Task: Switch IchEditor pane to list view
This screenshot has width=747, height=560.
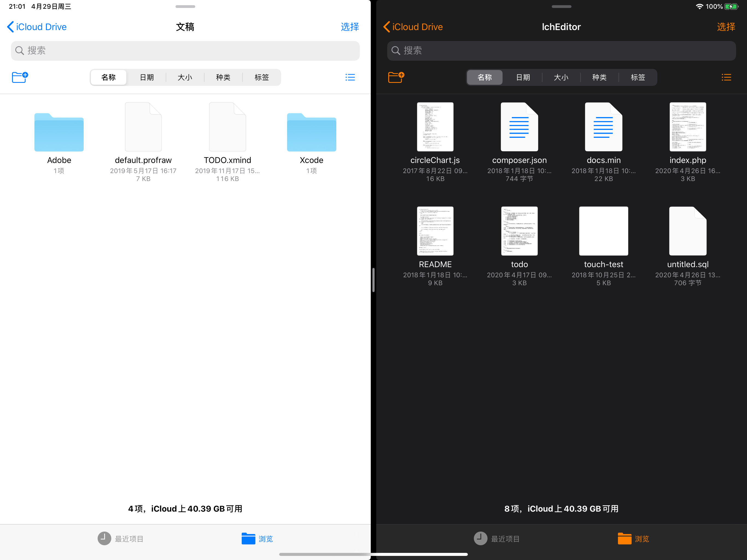Action: (726, 77)
